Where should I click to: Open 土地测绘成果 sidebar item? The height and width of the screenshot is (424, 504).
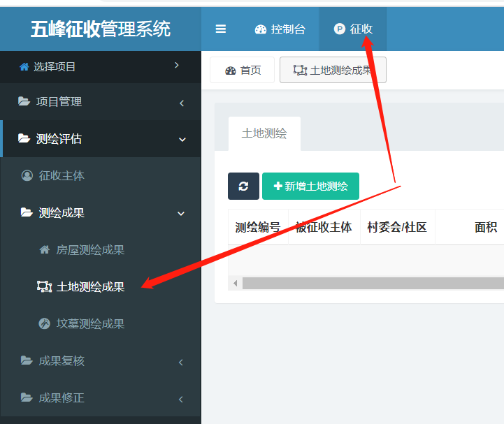click(100, 286)
